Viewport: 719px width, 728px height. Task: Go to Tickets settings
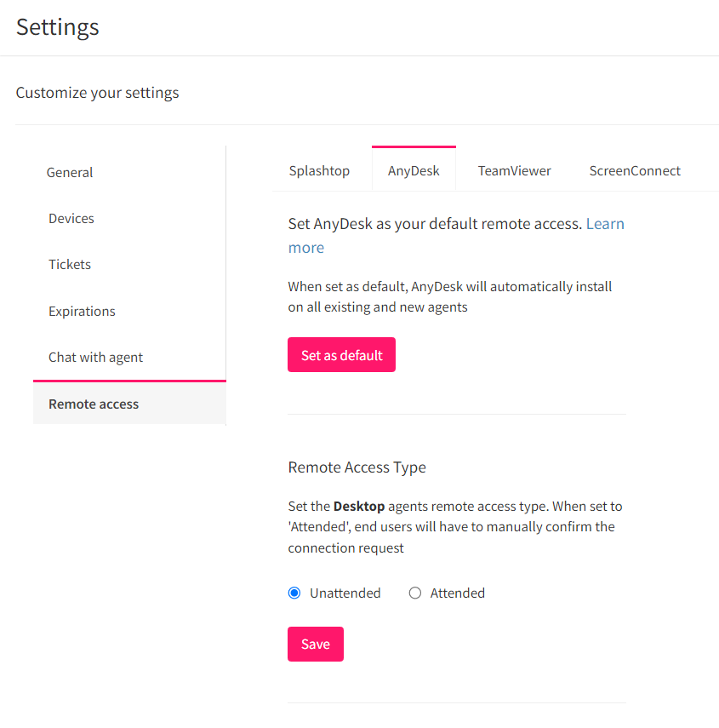[x=70, y=264]
